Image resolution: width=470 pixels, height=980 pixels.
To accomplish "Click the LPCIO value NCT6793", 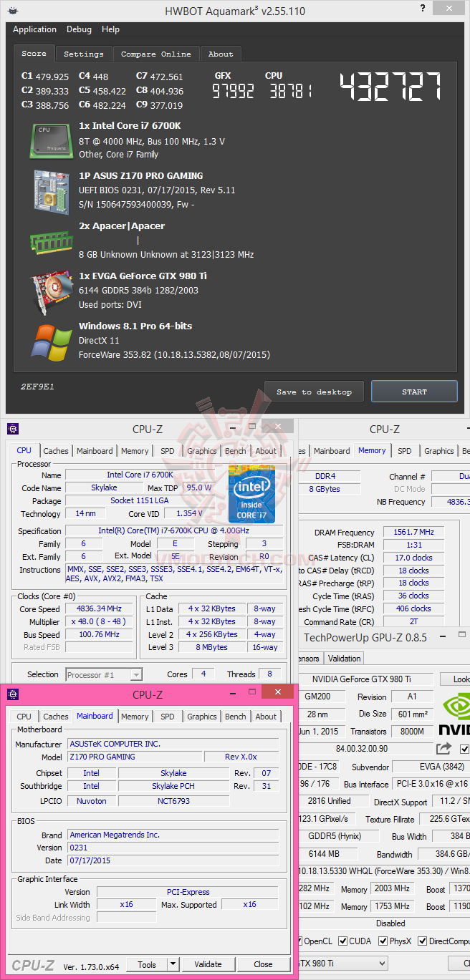I will point(174,801).
